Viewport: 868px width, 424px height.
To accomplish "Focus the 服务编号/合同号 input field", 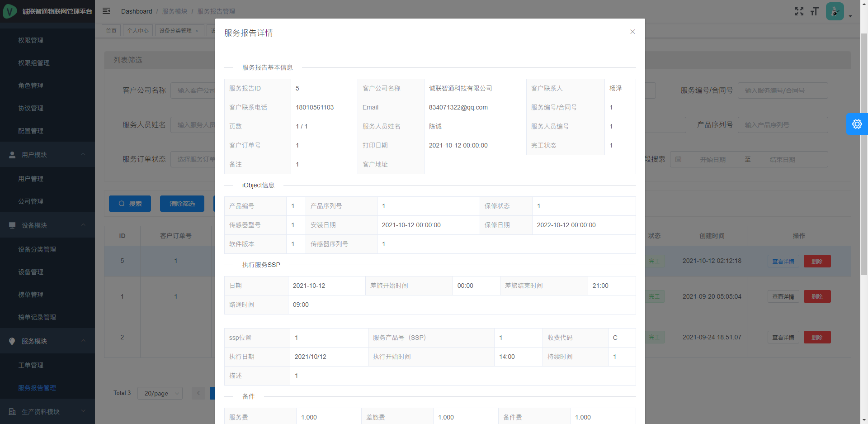I will pos(783,91).
